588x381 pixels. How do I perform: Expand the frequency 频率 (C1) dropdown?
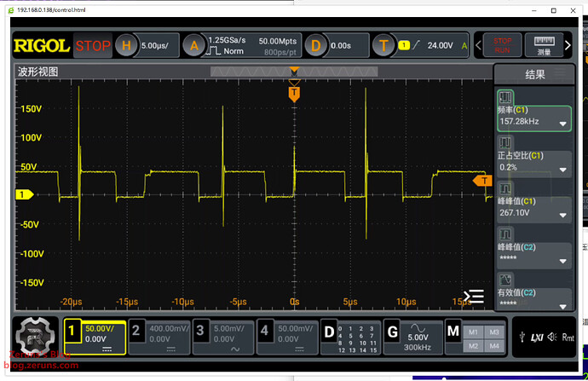click(x=562, y=124)
